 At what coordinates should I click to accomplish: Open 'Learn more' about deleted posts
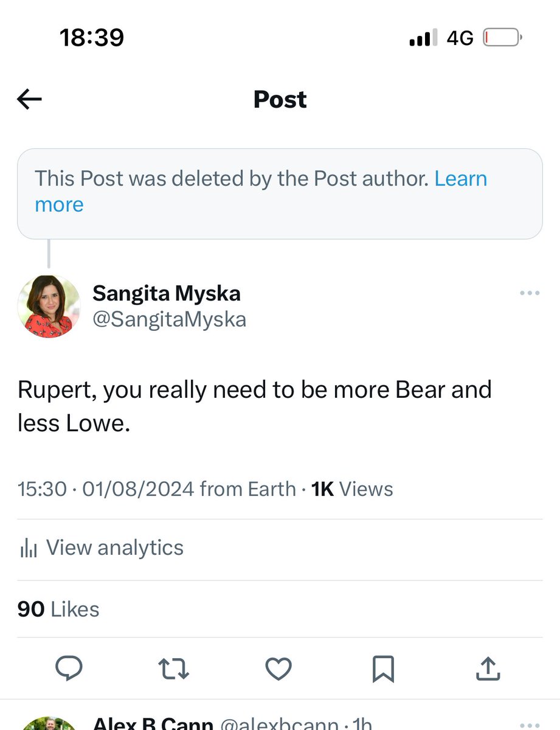pos(460,178)
